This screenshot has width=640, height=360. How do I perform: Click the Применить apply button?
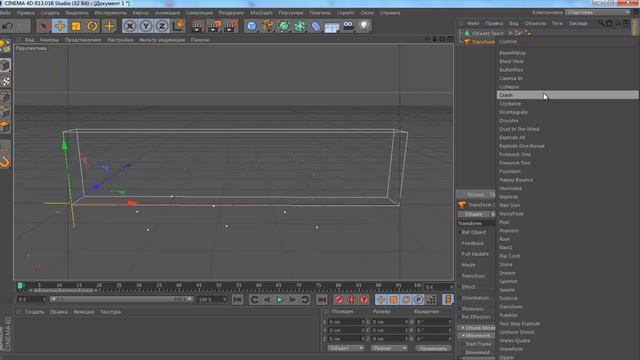coord(433,348)
